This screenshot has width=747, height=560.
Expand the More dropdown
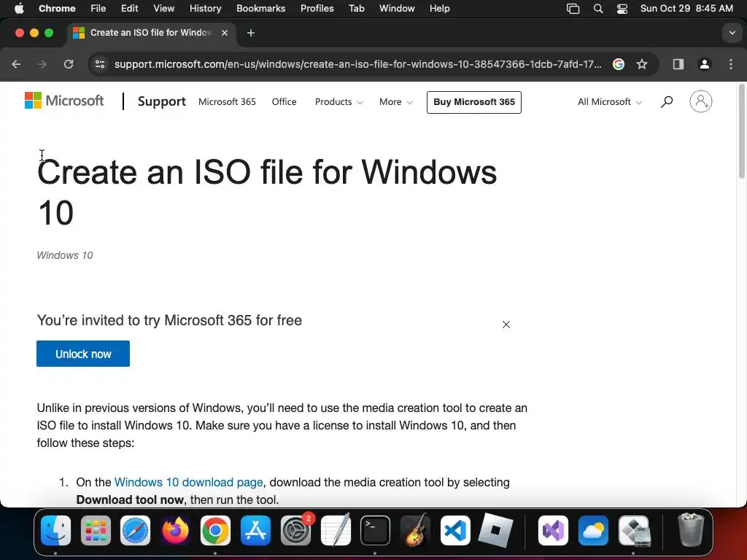(x=396, y=102)
